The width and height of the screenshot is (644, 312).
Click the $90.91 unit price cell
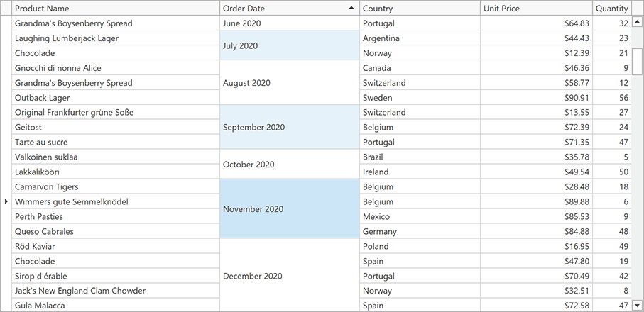click(x=536, y=98)
